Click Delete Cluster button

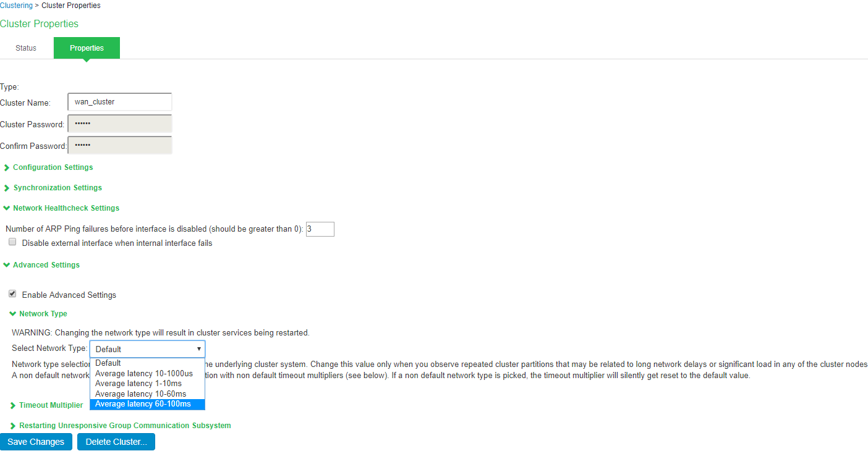click(116, 442)
